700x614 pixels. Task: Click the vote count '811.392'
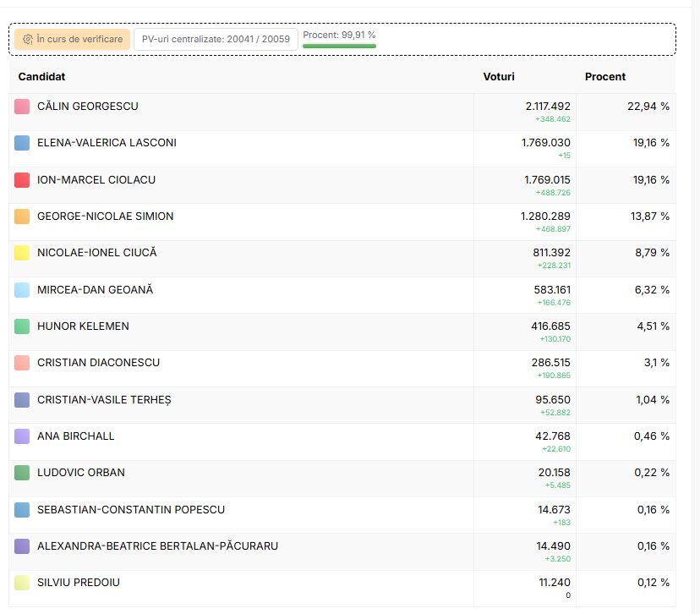coord(552,252)
